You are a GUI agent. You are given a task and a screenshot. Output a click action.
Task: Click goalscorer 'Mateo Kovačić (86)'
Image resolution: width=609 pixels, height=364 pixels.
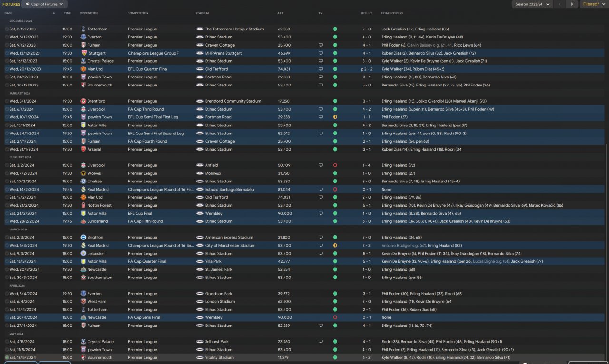coord(546,205)
